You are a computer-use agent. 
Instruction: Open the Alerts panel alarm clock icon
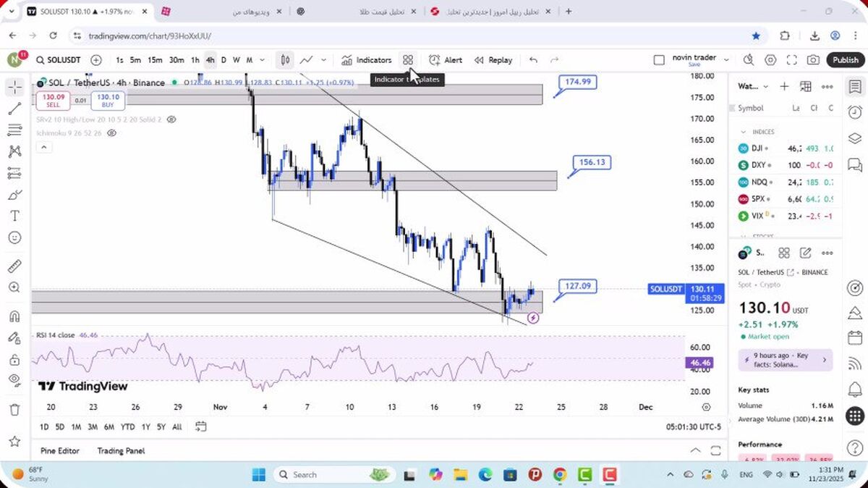(855, 112)
